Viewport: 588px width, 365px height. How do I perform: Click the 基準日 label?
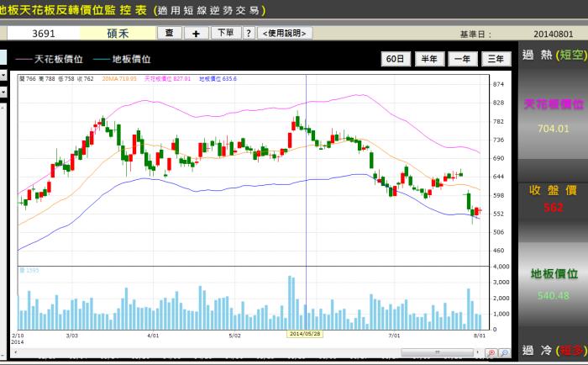tap(475, 34)
